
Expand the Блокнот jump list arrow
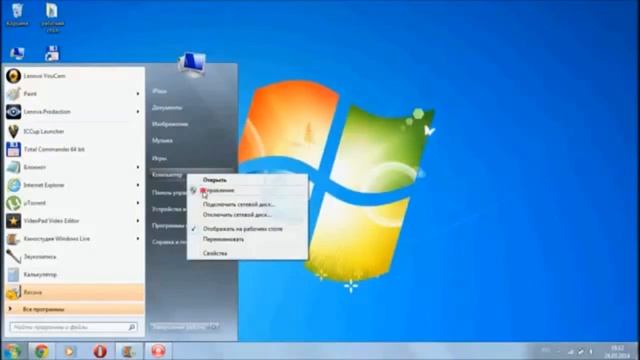click(x=138, y=167)
